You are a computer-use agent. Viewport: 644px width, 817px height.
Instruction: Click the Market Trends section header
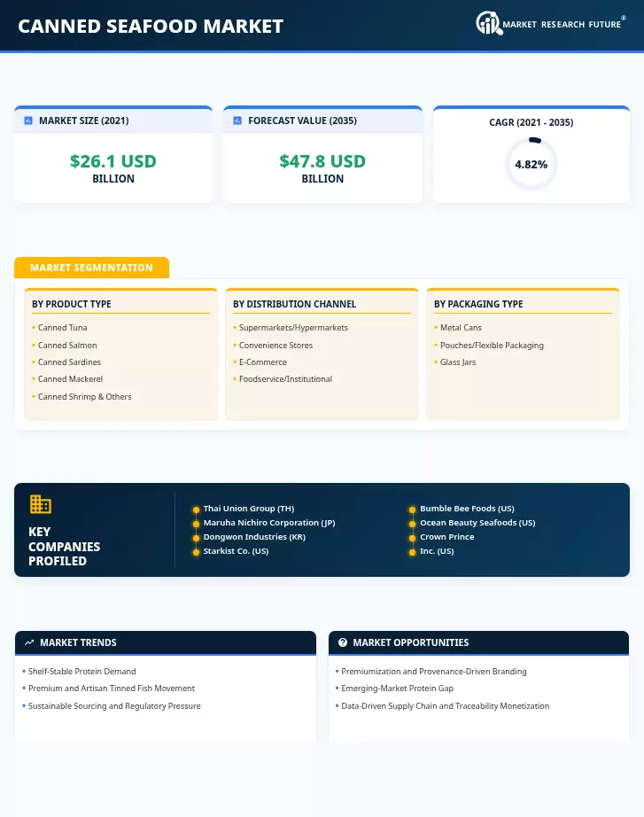coord(166,643)
